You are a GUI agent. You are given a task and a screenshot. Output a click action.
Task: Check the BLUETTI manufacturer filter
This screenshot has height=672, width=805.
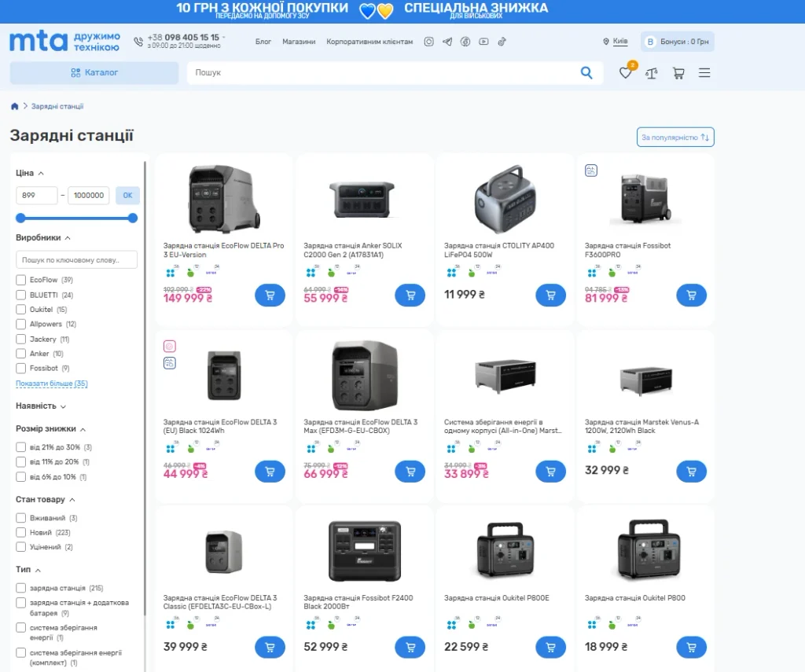pyautogui.click(x=21, y=295)
